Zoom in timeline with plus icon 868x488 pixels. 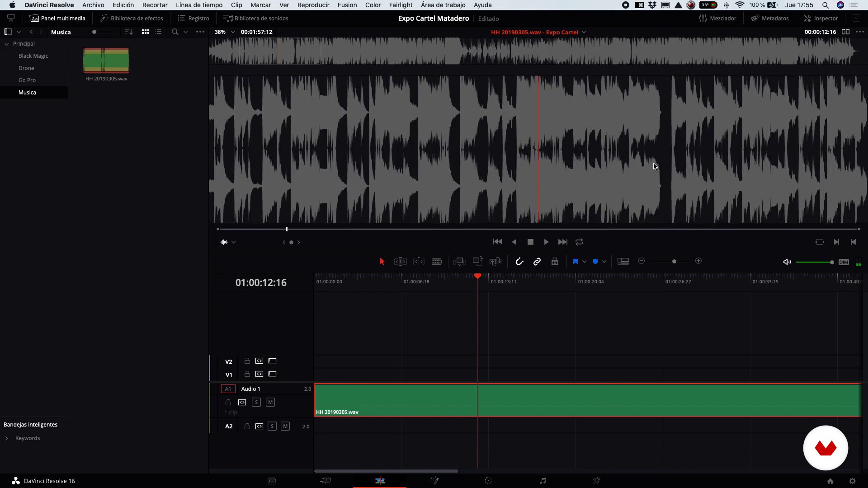[x=698, y=261]
